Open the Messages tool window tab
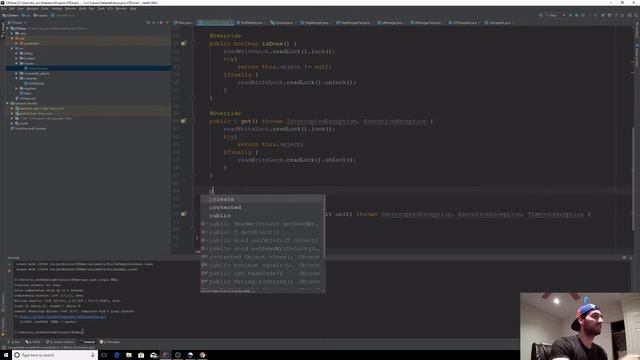 110,342
